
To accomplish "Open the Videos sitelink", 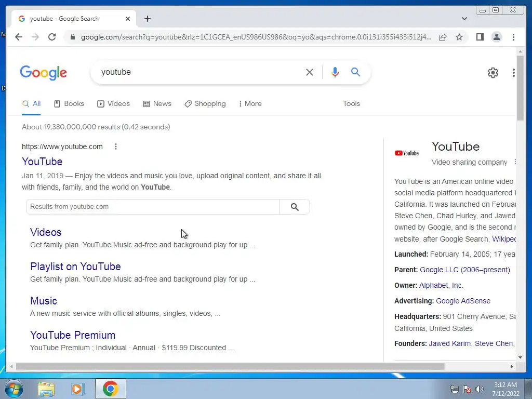I will (46, 232).
